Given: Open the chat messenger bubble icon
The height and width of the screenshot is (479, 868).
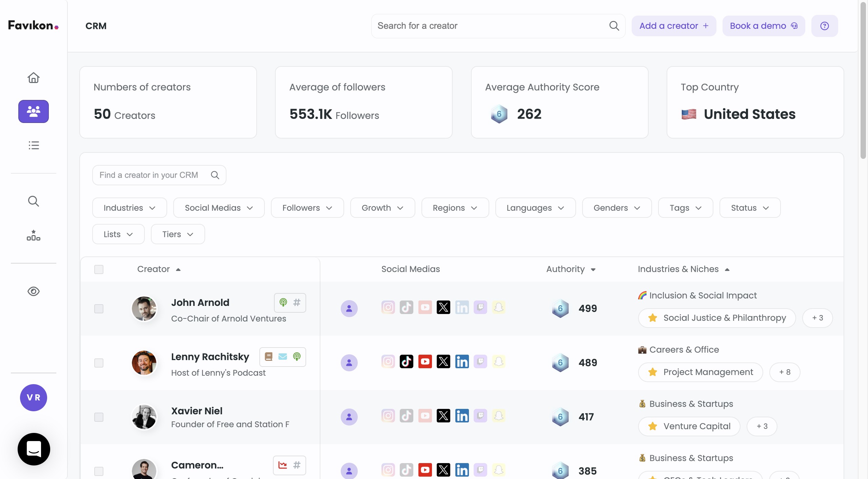Looking at the screenshot, I should click(34, 449).
